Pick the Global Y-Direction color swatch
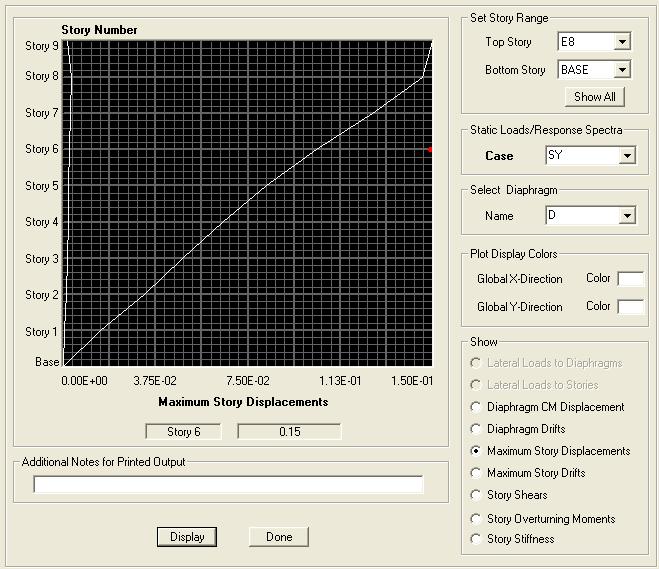The height and width of the screenshot is (569, 659). pyautogui.click(x=630, y=306)
